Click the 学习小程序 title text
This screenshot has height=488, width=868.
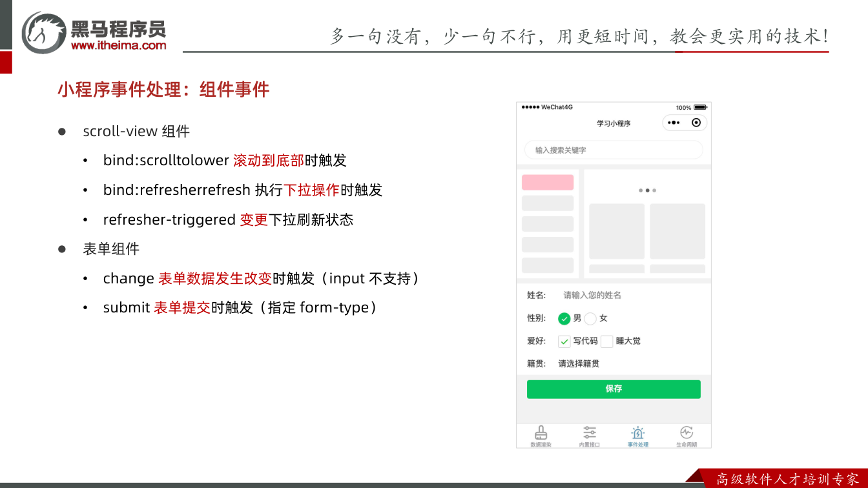[x=614, y=123]
